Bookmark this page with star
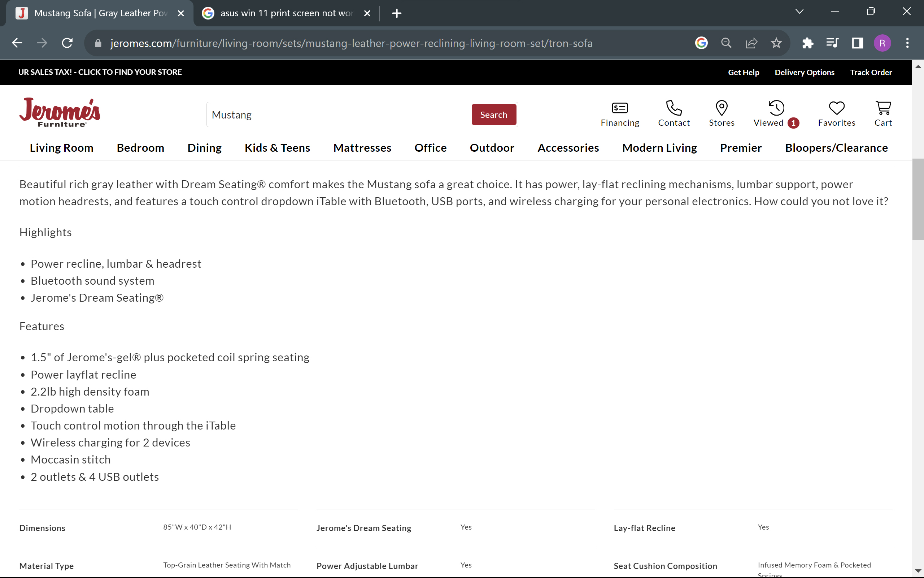This screenshot has height=578, width=924. 776,43
